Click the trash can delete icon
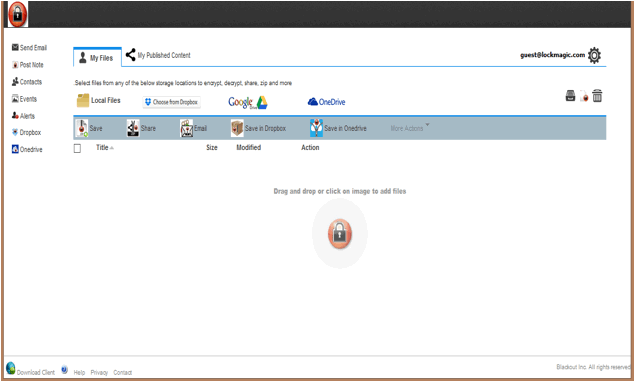The image size is (635, 382). pos(597,96)
